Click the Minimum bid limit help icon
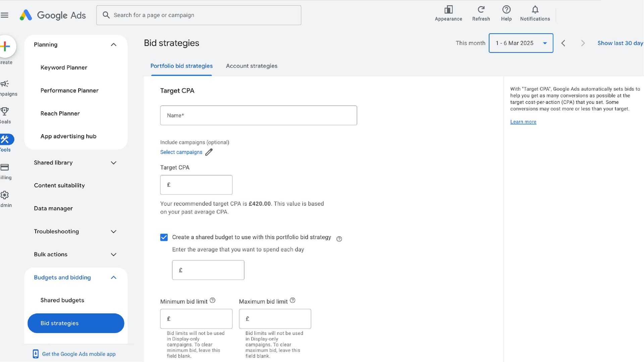644x362 pixels. coord(212,301)
